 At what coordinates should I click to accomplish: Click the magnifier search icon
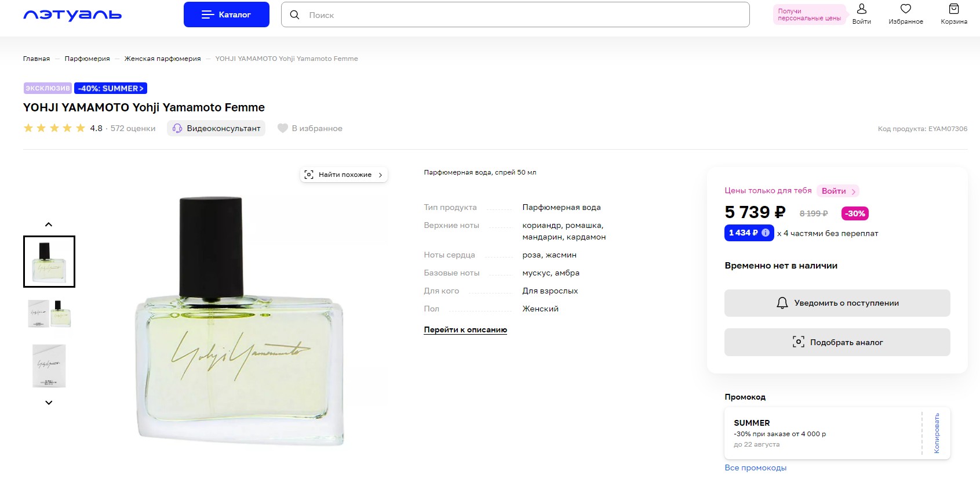(x=295, y=15)
